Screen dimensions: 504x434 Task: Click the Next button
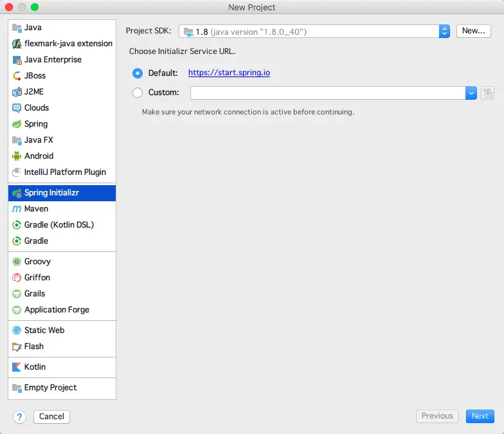click(480, 417)
